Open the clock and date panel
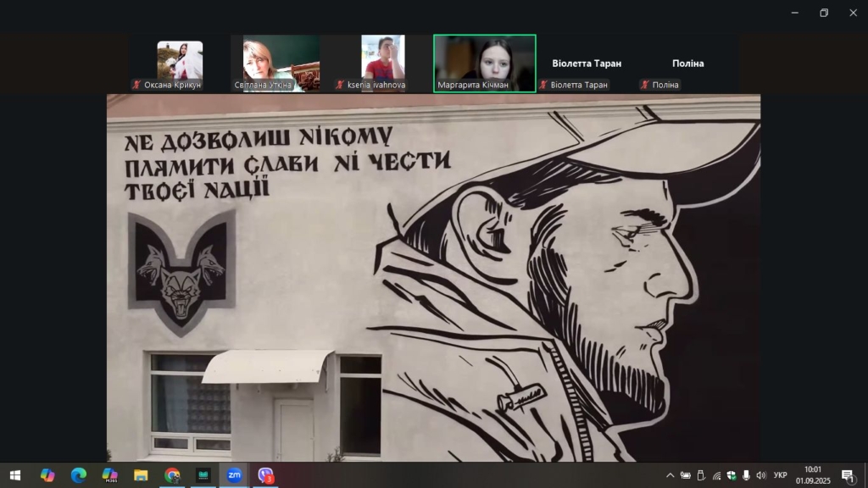This screenshot has height=488, width=868. pos(812,475)
